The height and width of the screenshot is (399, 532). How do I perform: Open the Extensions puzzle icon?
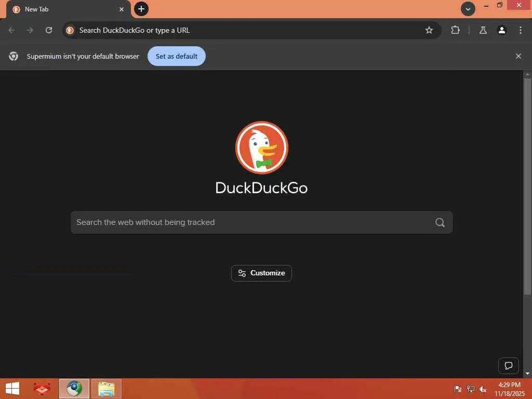[455, 30]
